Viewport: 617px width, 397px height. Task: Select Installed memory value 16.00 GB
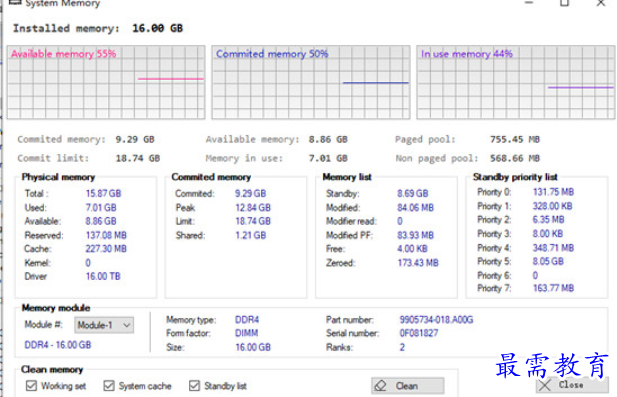click(x=157, y=28)
